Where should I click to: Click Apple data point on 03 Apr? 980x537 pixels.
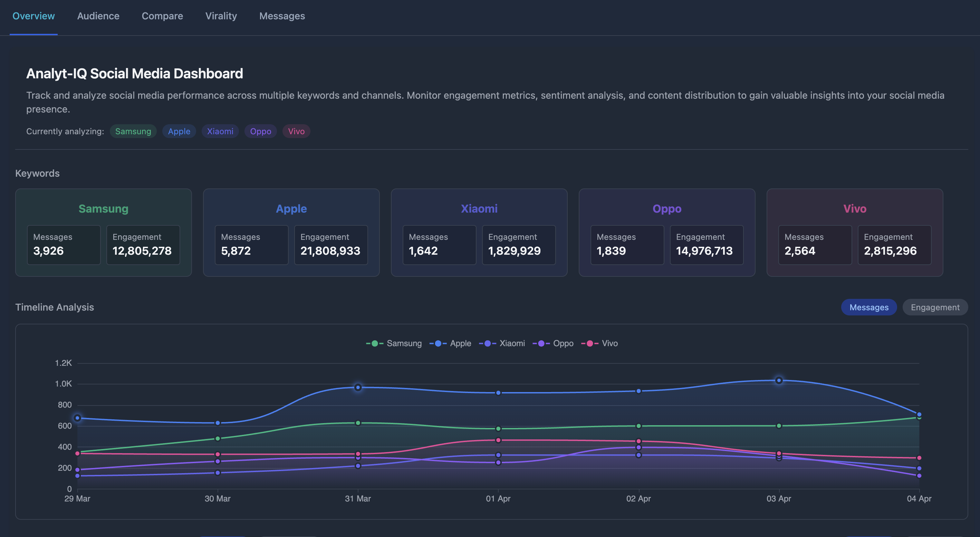(779, 380)
